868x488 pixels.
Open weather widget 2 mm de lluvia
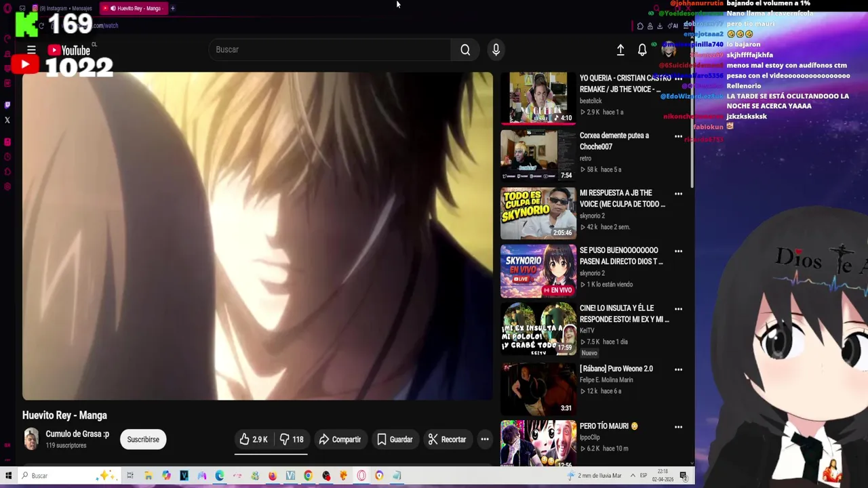click(x=595, y=476)
